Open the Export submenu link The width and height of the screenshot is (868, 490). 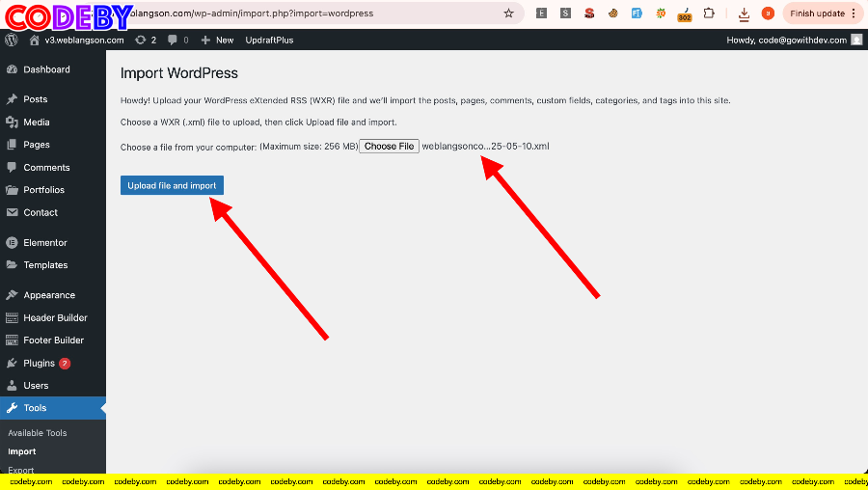tap(20, 470)
